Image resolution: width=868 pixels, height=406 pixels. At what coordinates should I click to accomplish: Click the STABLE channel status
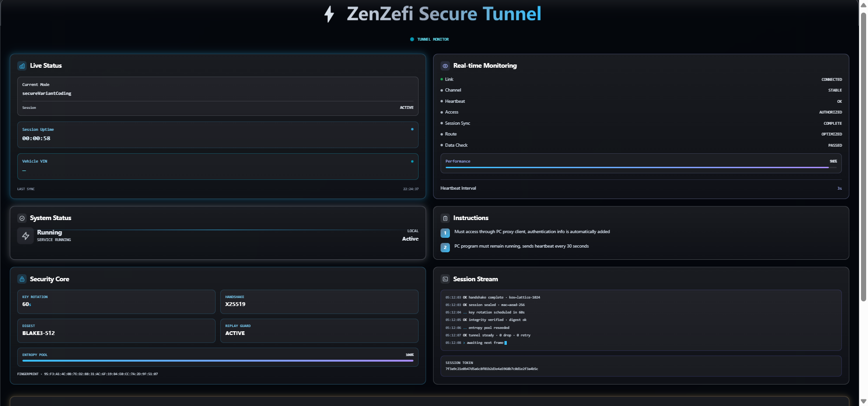click(835, 90)
